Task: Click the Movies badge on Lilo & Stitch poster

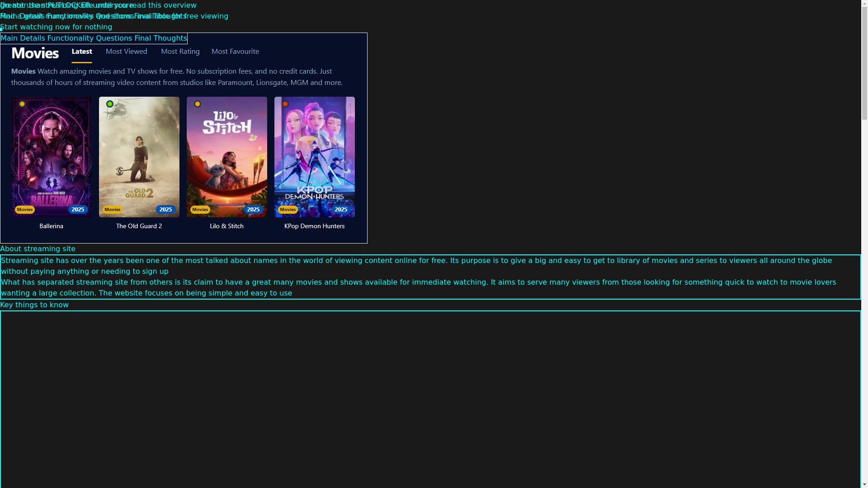Action: [200, 209]
